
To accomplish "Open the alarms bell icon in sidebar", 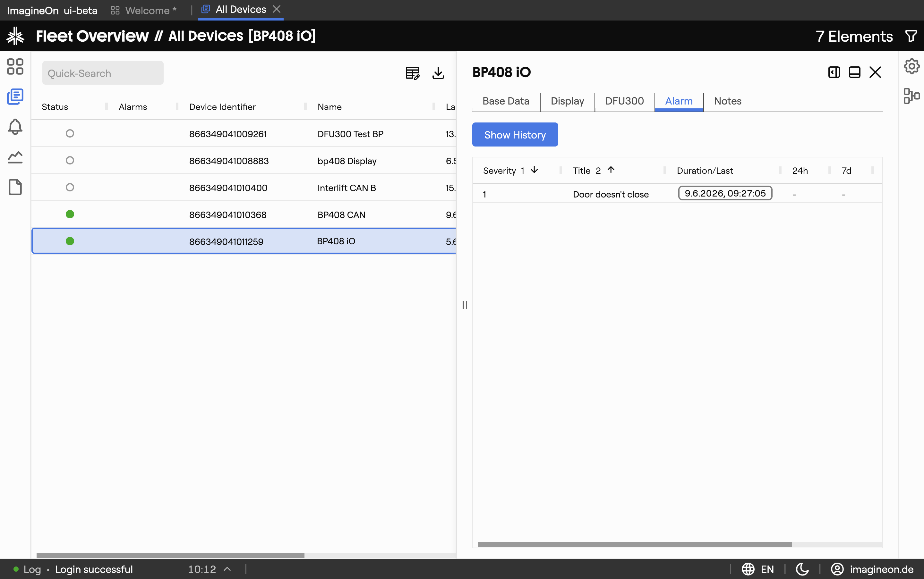I will [x=15, y=127].
